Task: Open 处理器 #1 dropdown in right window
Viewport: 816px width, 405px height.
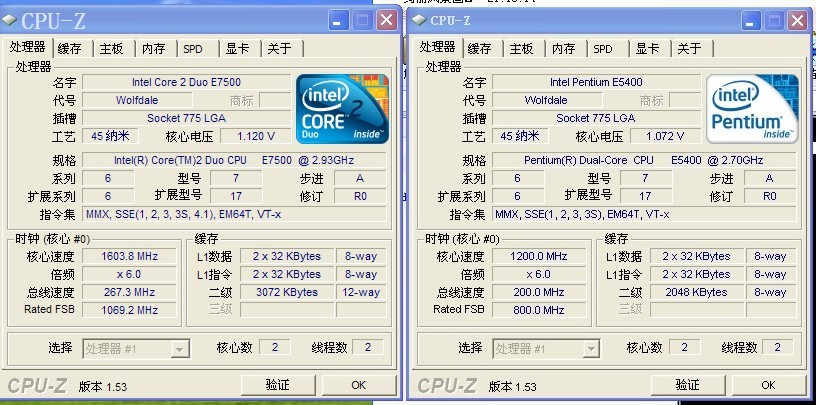Action: coord(590,349)
